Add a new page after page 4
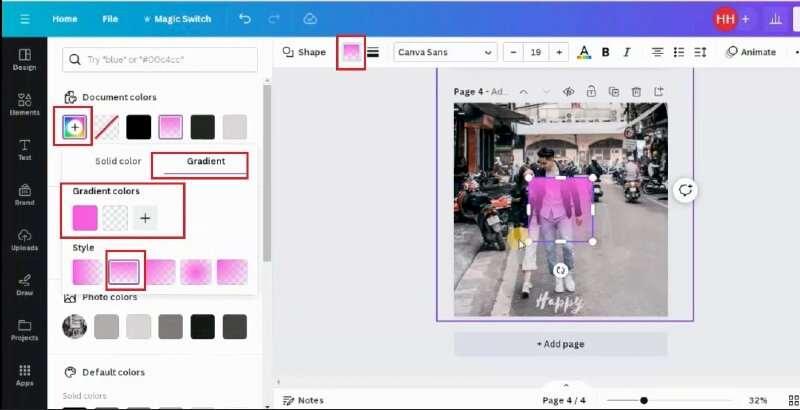The image size is (800, 410). click(659, 91)
